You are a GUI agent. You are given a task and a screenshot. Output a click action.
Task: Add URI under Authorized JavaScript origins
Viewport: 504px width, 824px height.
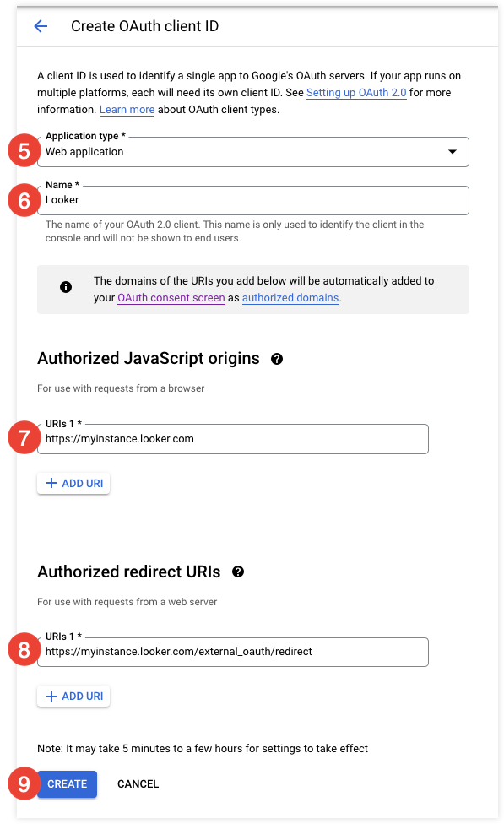coord(73,484)
